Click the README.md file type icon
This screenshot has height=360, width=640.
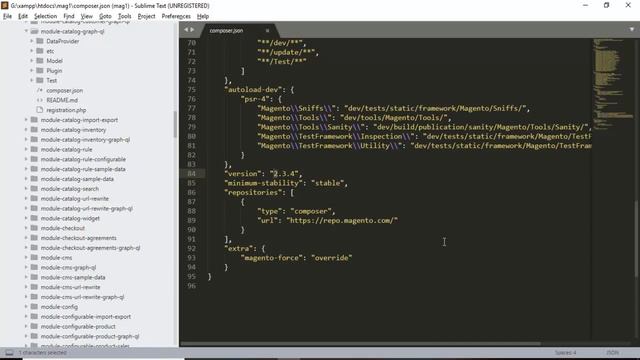40,100
